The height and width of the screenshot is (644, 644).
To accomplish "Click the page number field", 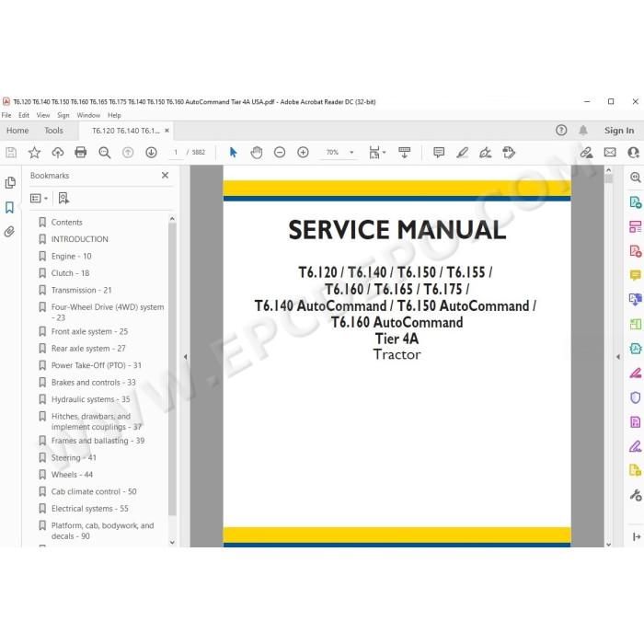I will pyautogui.click(x=176, y=153).
